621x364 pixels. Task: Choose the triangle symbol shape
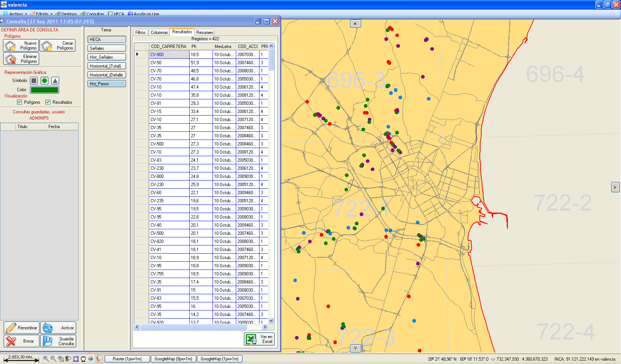click(55, 80)
